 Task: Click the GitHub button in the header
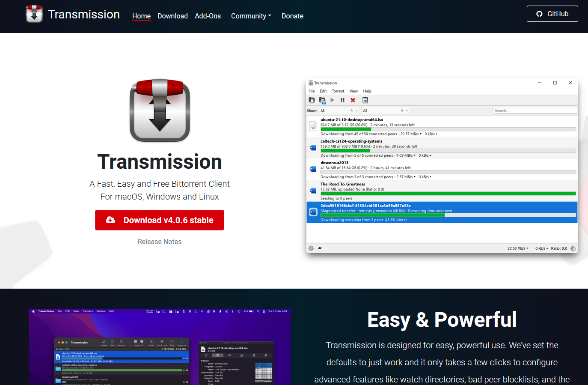click(552, 14)
